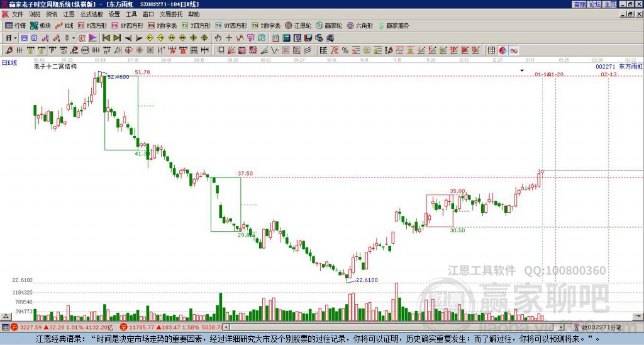Click the floppy disk save icon
644x345 pixels.
tap(308, 38)
